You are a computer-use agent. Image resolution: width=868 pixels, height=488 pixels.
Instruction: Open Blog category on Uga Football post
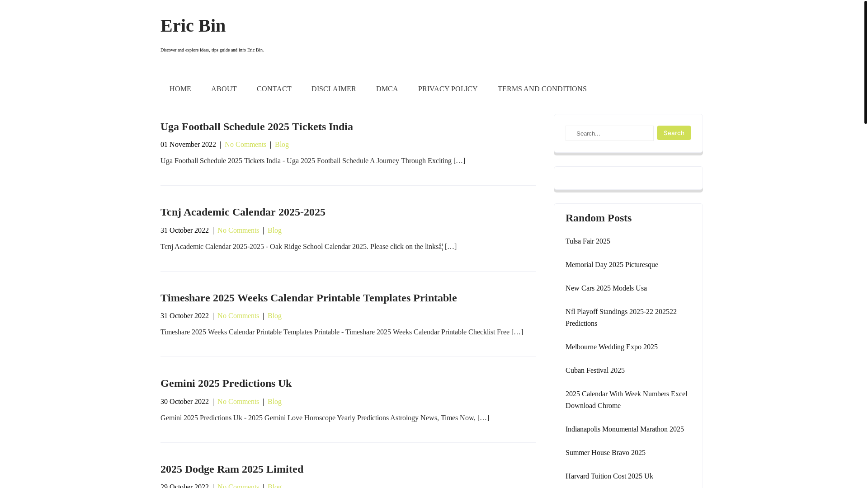282,145
